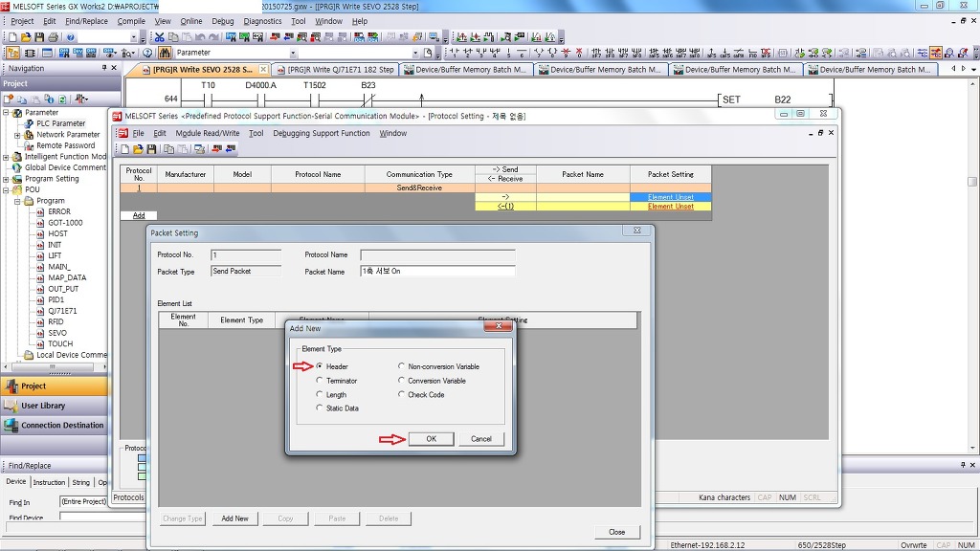Click the Element Unset link for send packet
Screen dimensions: 980x551
(670, 197)
